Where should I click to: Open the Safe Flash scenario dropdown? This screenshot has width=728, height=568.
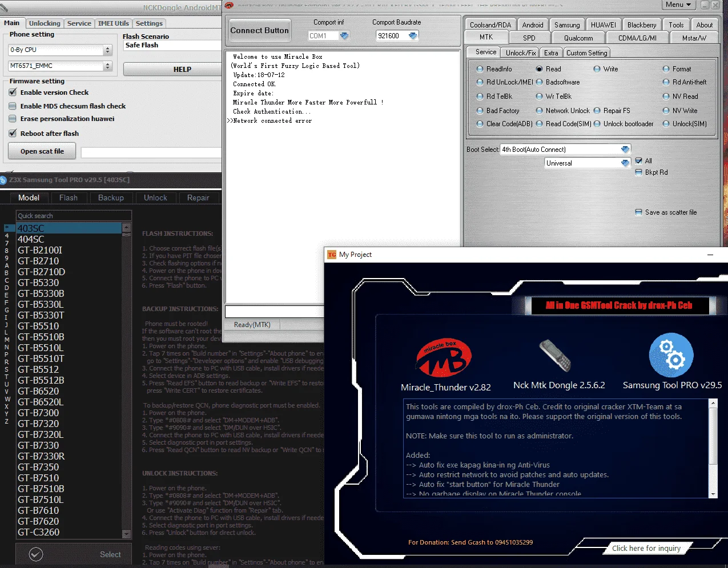click(x=172, y=46)
